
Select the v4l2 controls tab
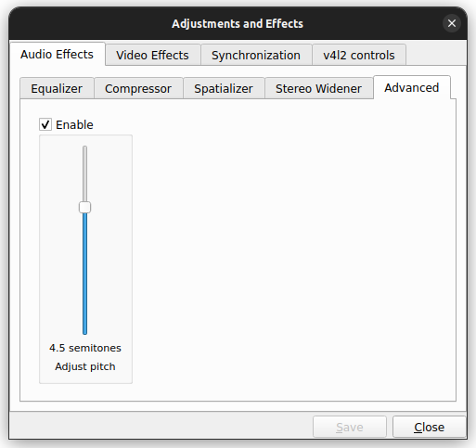pos(359,55)
